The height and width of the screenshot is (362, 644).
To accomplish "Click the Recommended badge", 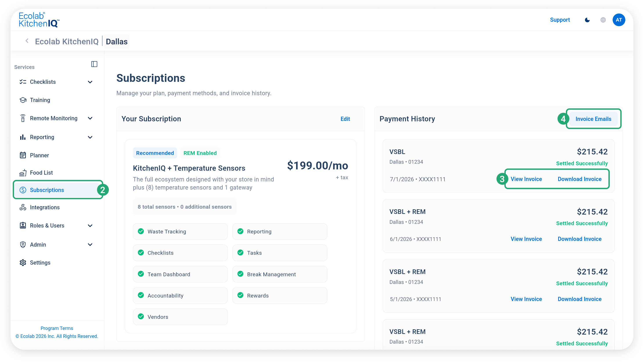I will 155,153.
